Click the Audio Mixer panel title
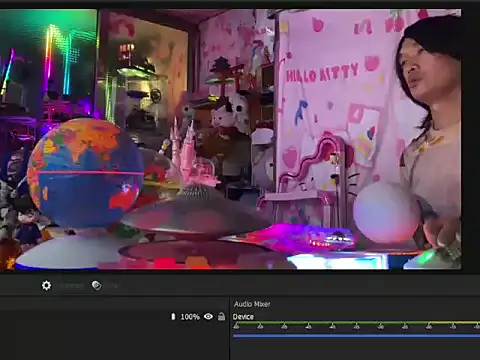 coord(252,304)
